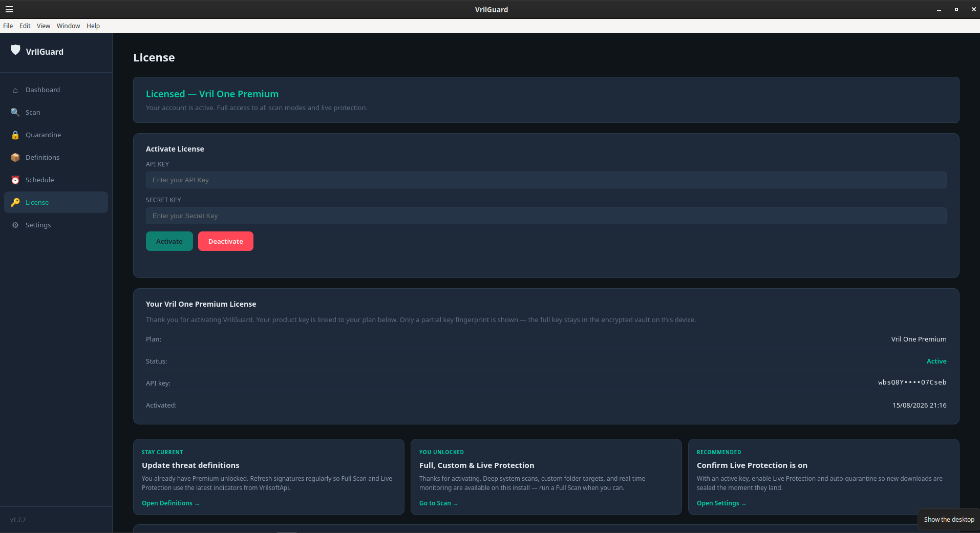Click the Settings gear icon
The image size is (980, 533).
coord(15,225)
